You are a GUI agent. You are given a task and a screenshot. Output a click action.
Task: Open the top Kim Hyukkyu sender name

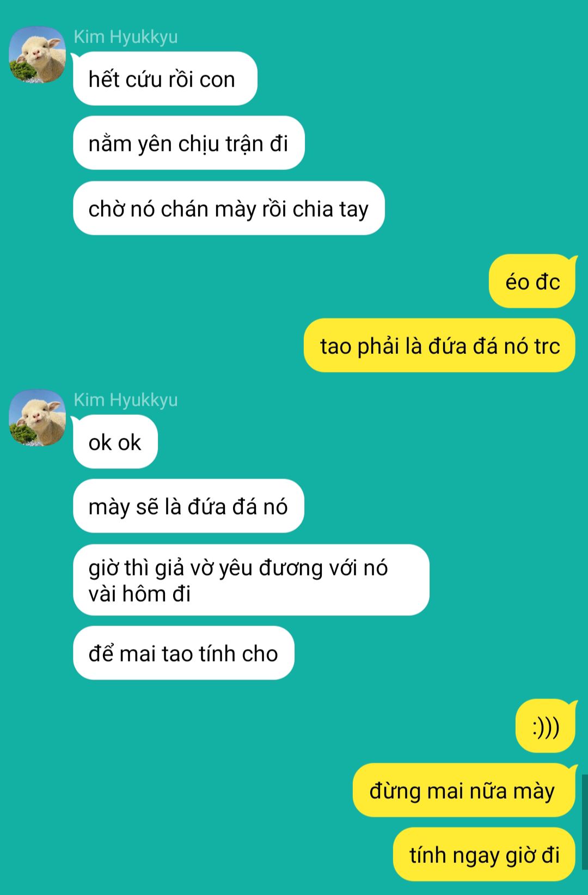point(126,36)
